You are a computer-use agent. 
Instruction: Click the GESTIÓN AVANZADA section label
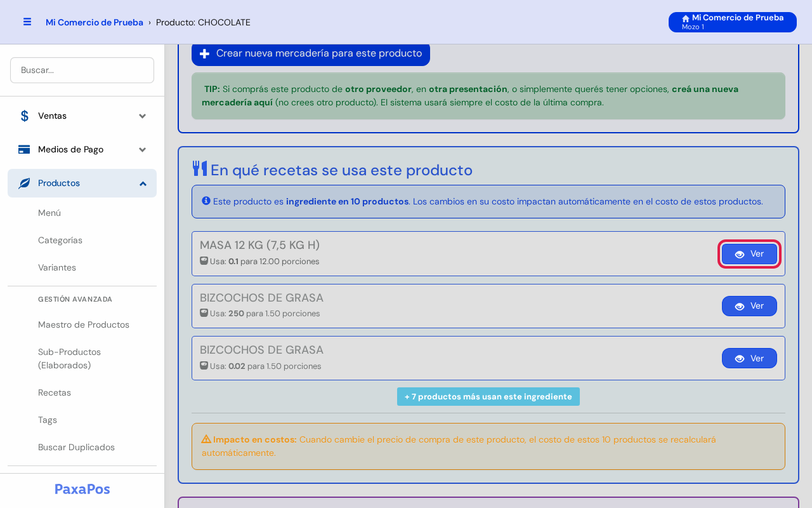coord(75,299)
